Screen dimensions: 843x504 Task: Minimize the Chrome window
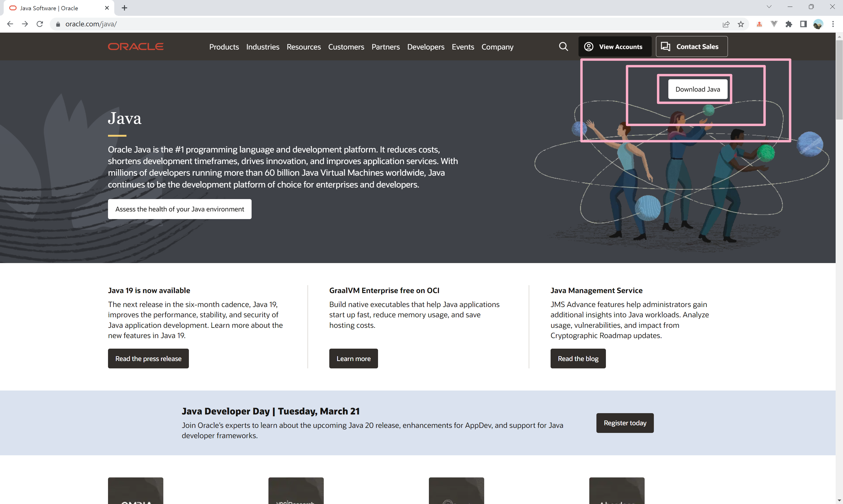point(790,7)
